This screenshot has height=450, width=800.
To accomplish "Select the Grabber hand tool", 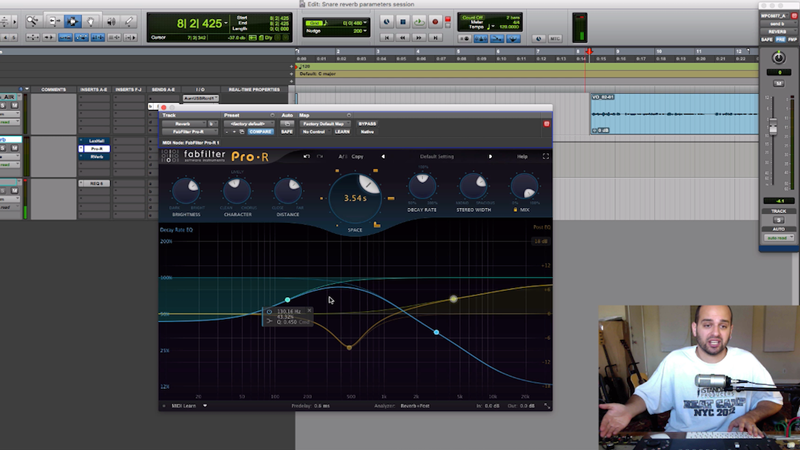I will (x=90, y=21).
